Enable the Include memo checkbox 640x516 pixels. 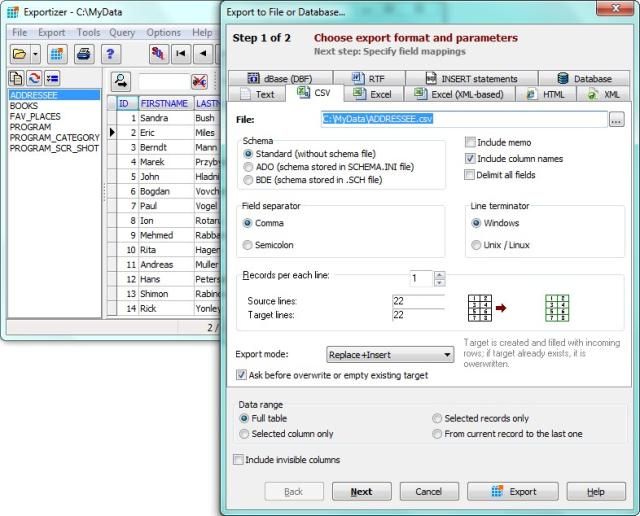point(471,143)
